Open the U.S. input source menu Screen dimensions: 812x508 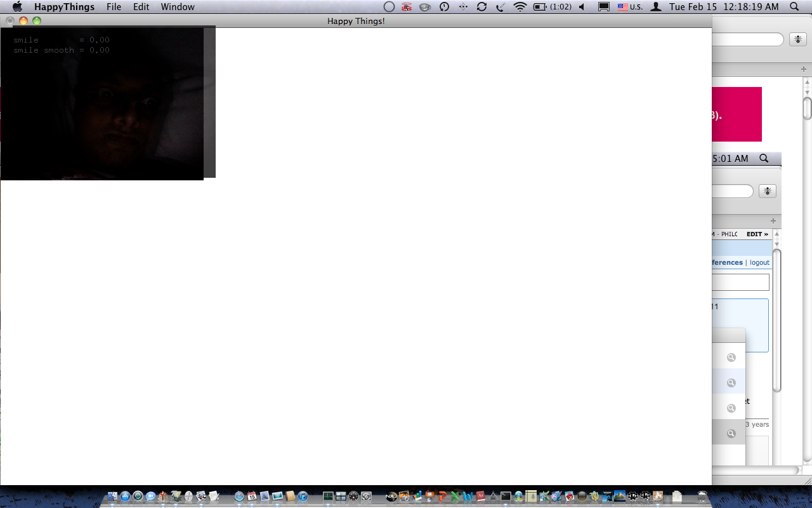tap(630, 7)
